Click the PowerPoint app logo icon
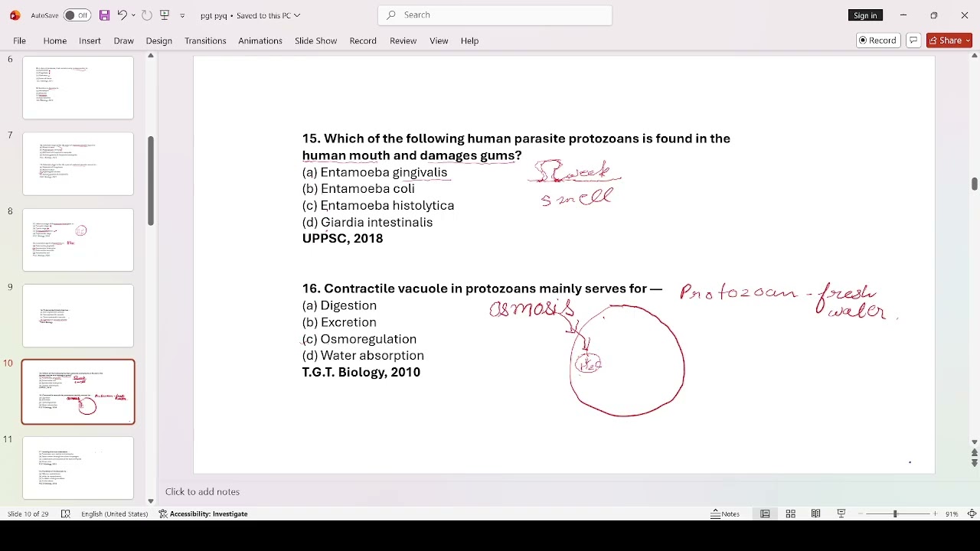The width and height of the screenshot is (980, 551). coord(15,15)
